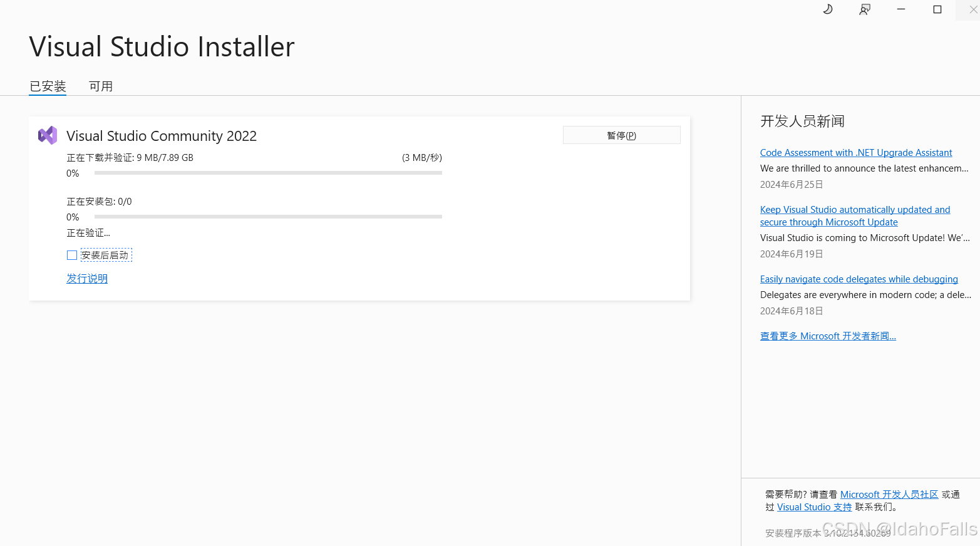Open Code Assessment with .NET Upgrade Assistant article
The image size is (980, 546).
[856, 153]
